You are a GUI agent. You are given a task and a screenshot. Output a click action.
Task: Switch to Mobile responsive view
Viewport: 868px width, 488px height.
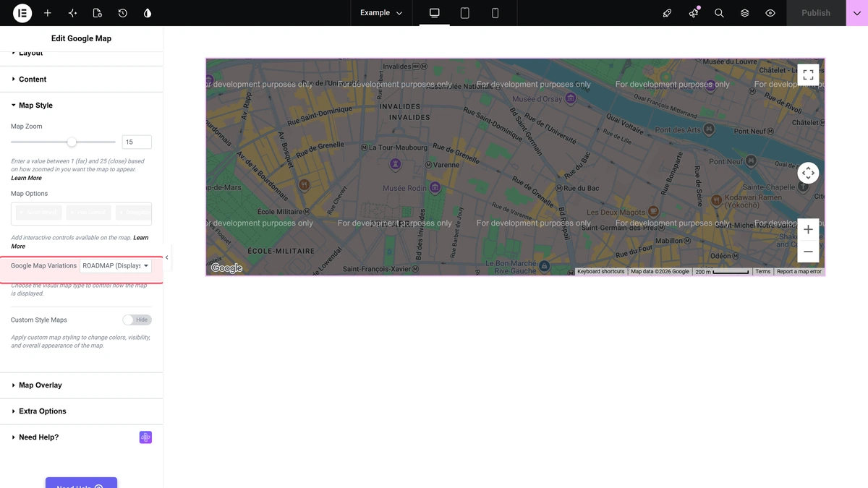[495, 13]
